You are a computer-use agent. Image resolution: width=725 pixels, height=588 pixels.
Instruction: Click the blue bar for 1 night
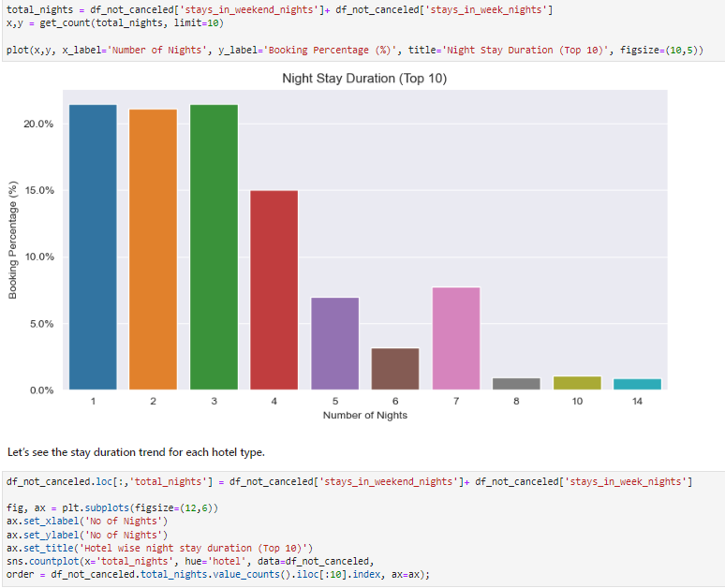[x=93, y=247]
